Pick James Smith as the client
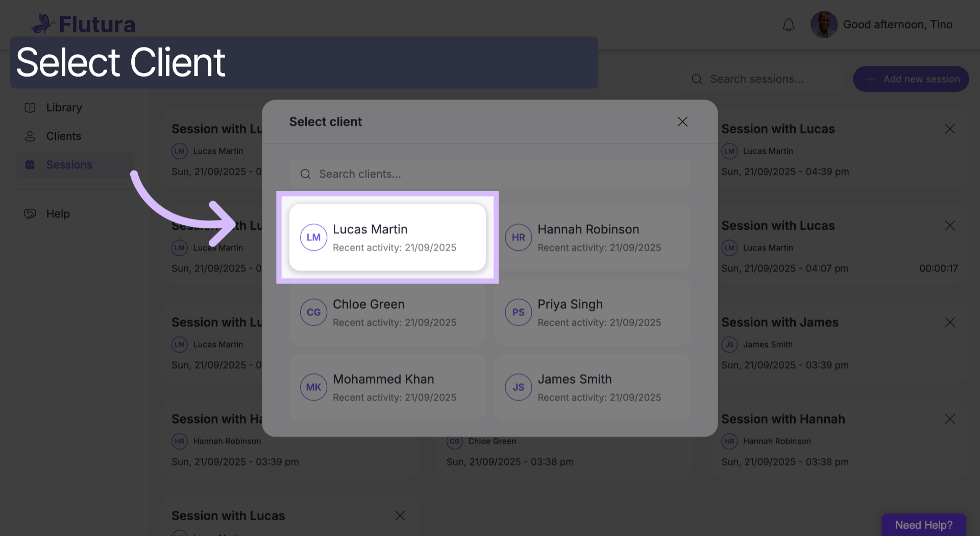The image size is (980, 536). (x=592, y=387)
